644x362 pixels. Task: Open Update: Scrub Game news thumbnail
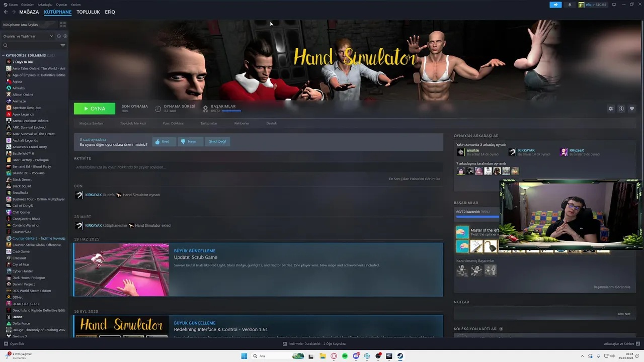[121, 269]
